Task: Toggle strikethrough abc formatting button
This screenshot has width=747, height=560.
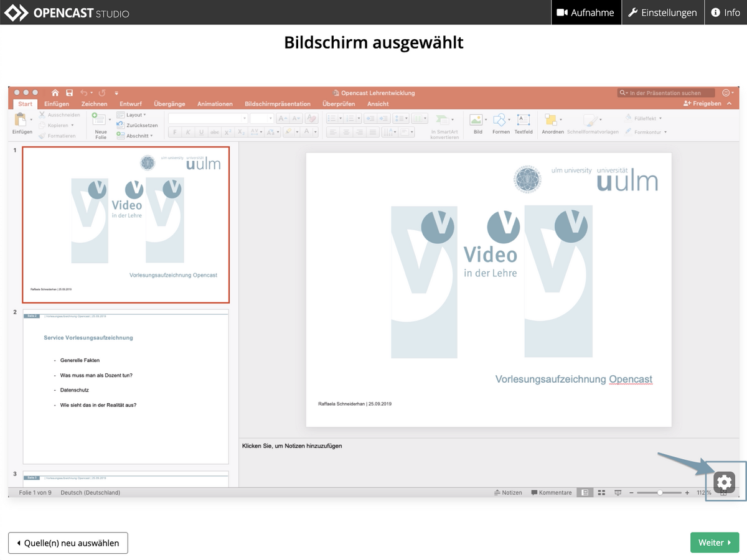Action: click(x=215, y=132)
